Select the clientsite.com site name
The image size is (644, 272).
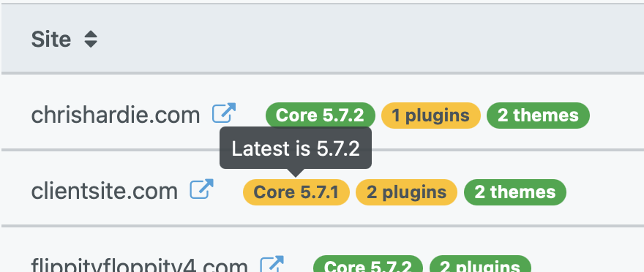point(105,192)
